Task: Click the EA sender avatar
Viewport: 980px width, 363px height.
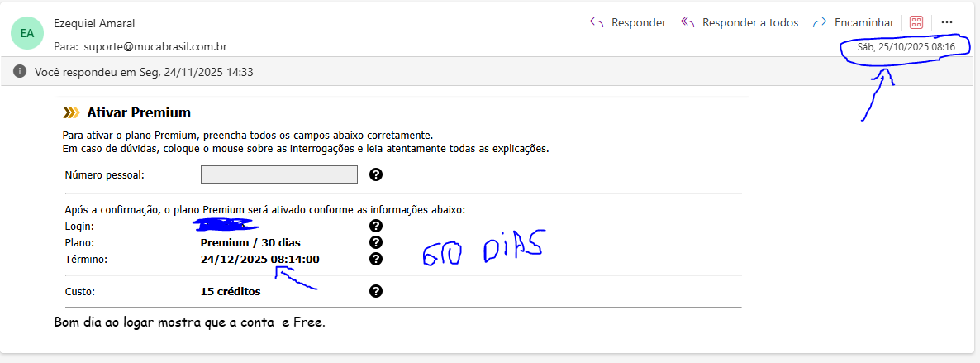Action: [26, 33]
